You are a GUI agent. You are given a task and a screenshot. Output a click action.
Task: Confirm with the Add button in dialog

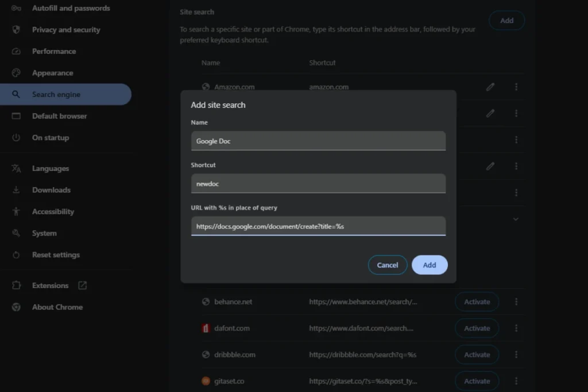(430, 265)
